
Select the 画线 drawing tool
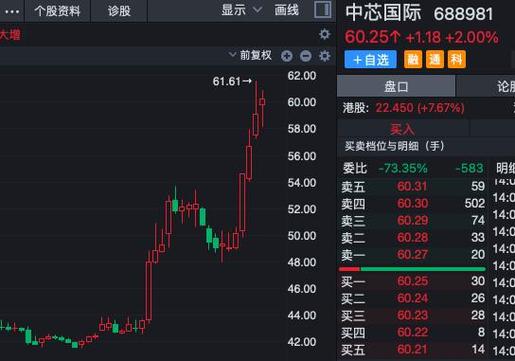286,10
